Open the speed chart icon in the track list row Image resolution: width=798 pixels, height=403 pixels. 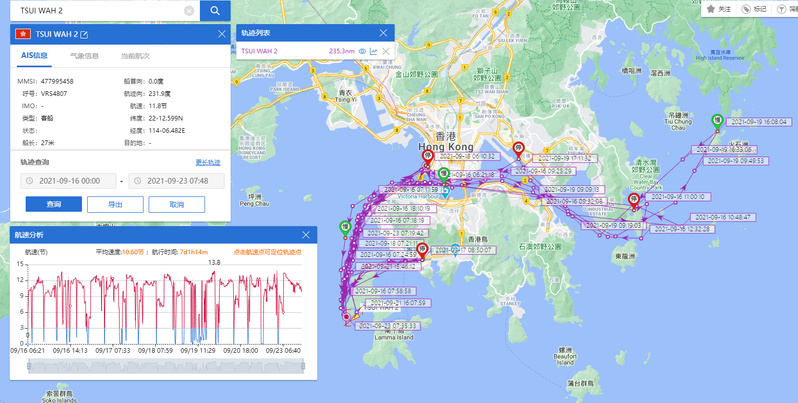click(x=374, y=51)
